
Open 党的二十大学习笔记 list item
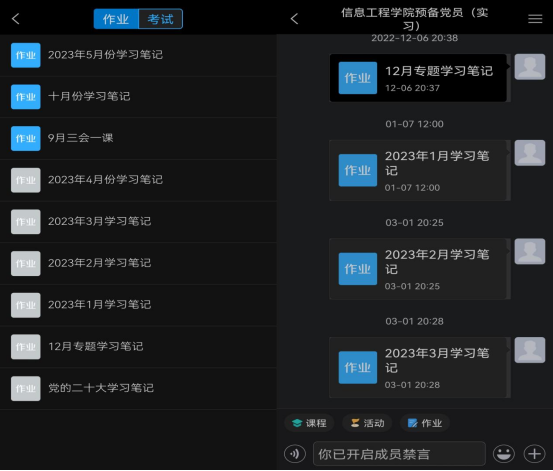(x=138, y=388)
